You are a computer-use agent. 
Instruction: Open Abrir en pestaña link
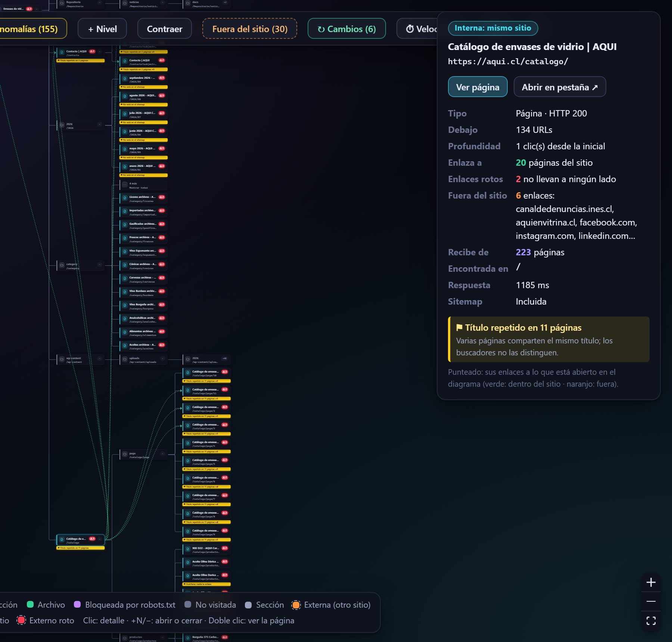[x=560, y=87]
